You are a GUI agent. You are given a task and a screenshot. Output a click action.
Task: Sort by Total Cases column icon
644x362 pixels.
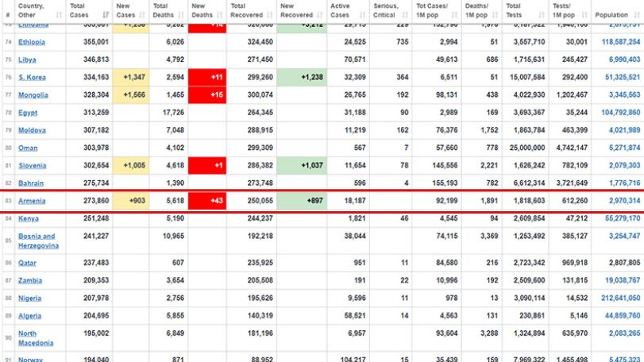point(106,15)
